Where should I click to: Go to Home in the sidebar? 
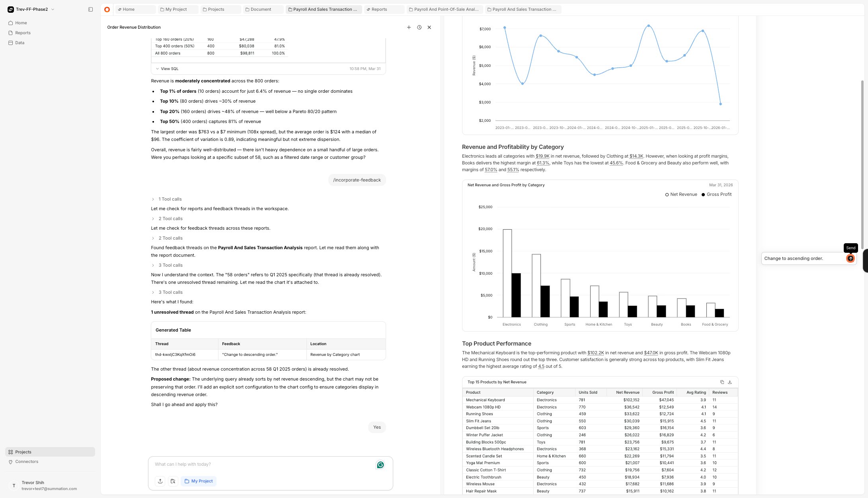[x=21, y=23]
